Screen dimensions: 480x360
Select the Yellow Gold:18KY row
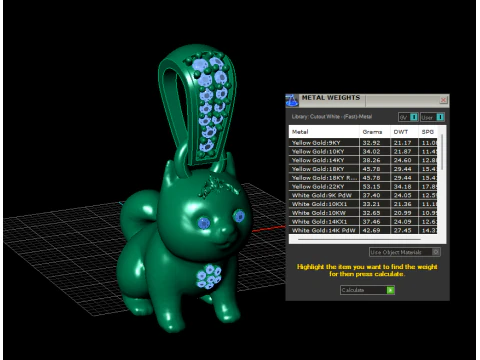(363, 169)
